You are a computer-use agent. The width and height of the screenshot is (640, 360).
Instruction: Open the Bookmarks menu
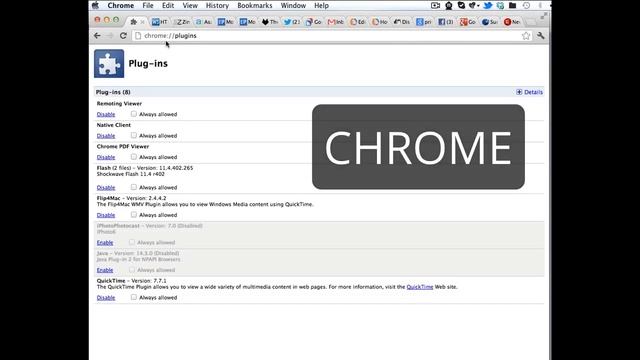[255, 6]
